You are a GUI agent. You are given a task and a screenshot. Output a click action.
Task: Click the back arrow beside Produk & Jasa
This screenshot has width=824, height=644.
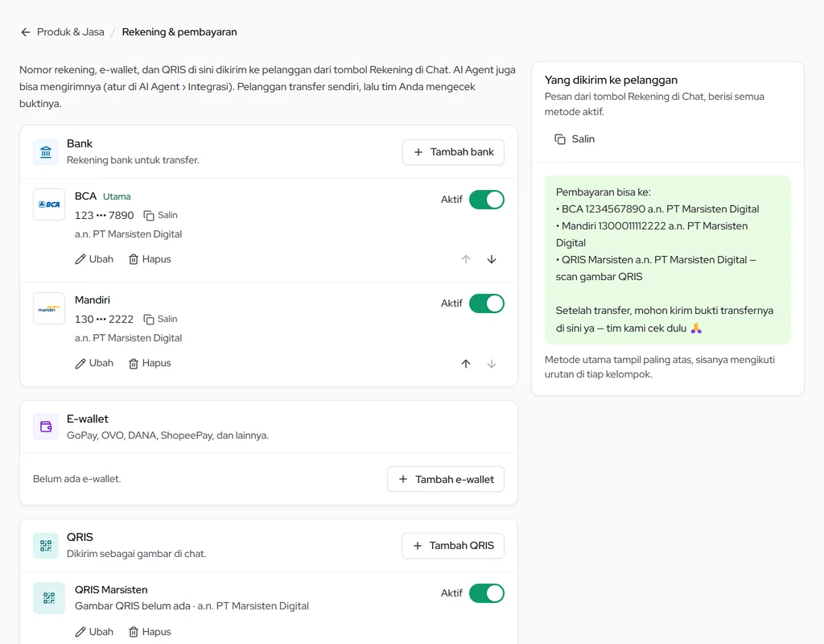[x=25, y=32]
